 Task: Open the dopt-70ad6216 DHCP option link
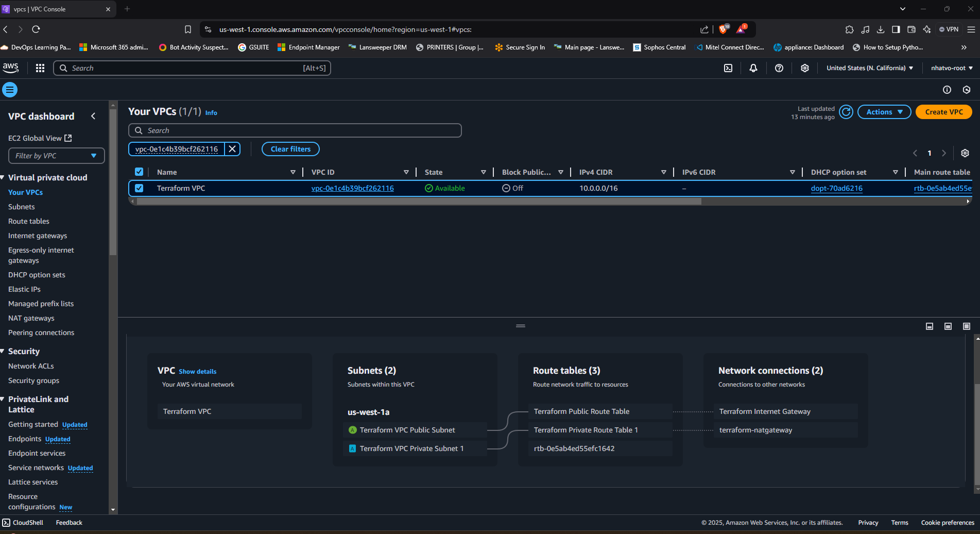837,188
